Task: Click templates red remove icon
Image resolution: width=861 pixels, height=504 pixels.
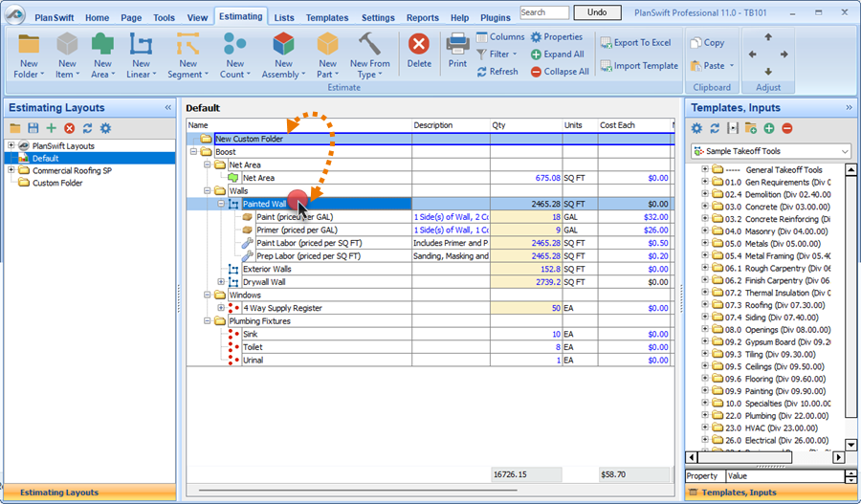Action: click(x=787, y=128)
